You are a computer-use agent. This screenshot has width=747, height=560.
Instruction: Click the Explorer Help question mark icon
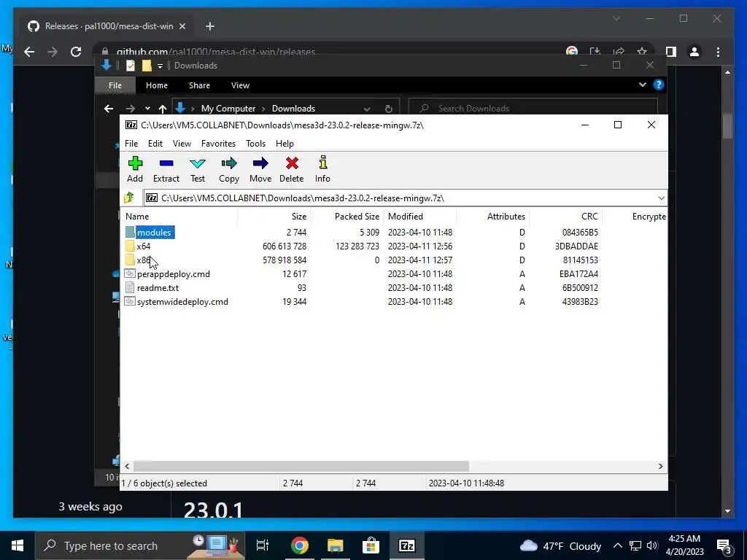pyautogui.click(x=659, y=85)
